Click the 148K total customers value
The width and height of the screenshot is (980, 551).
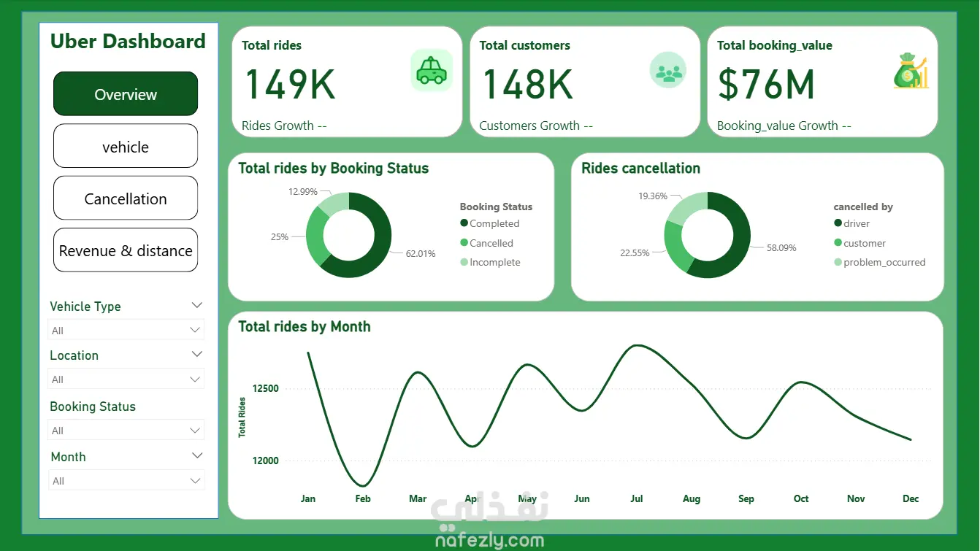[x=527, y=84]
